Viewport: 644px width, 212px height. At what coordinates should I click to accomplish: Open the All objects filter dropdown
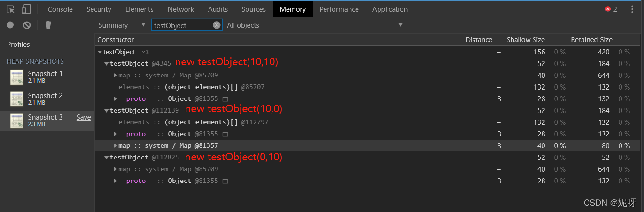click(315, 25)
